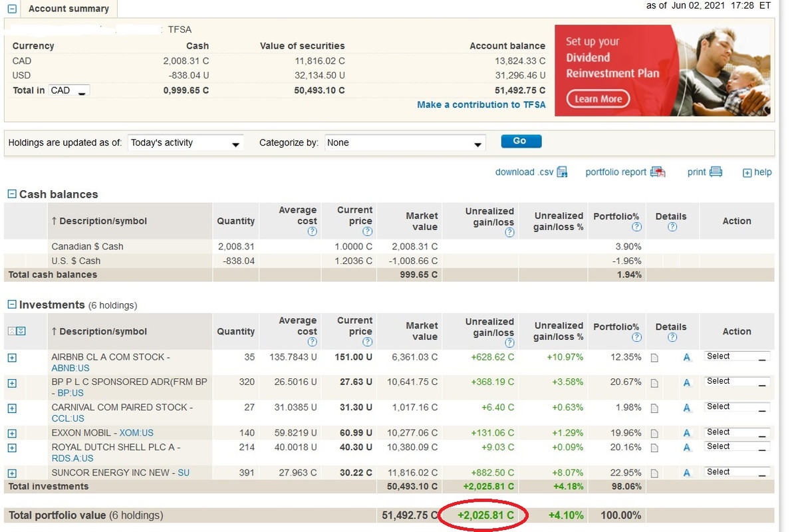The image size is (794, 532).
Task: Click the collapse all rows icon in Investments
Action: tap(12, 331)
